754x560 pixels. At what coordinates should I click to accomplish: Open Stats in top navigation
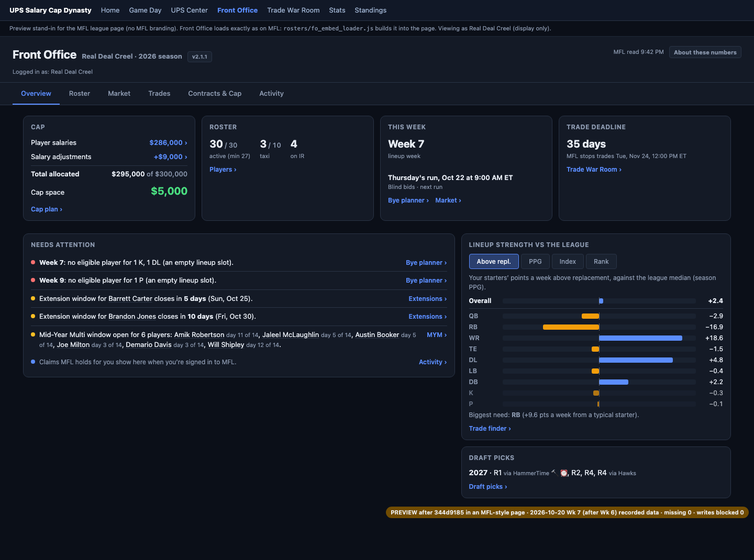pos(337,10)
